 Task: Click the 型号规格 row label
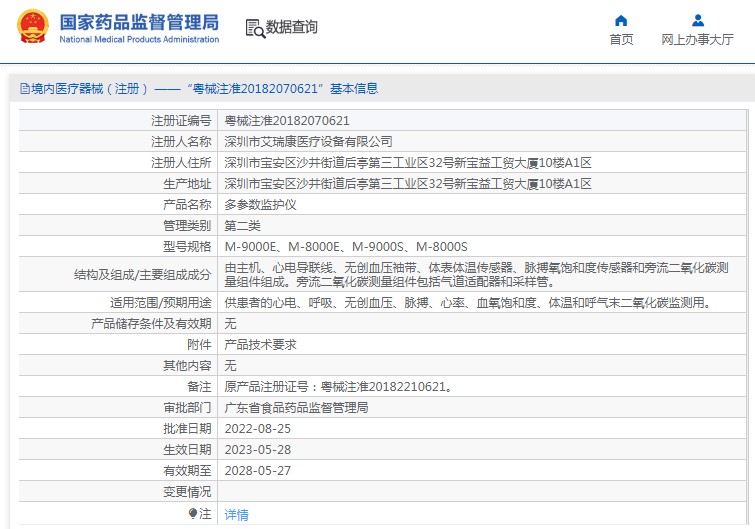[x=187, y=246]
